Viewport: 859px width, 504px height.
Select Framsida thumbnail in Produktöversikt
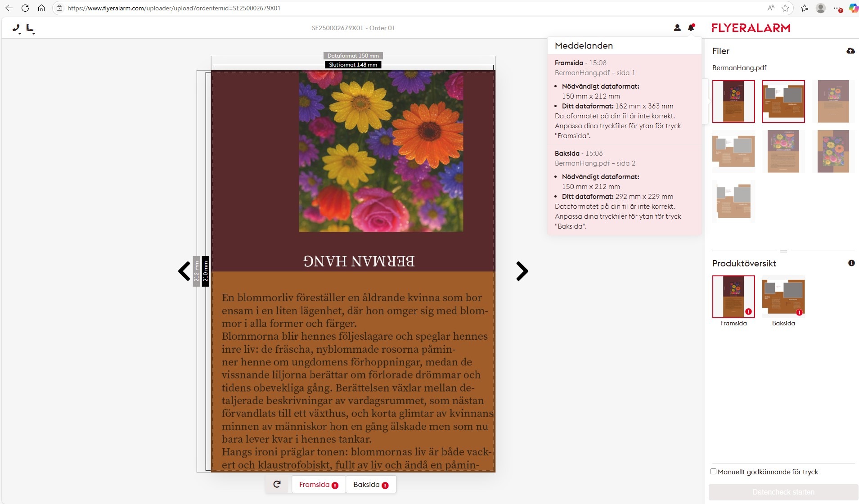(733, 297)
